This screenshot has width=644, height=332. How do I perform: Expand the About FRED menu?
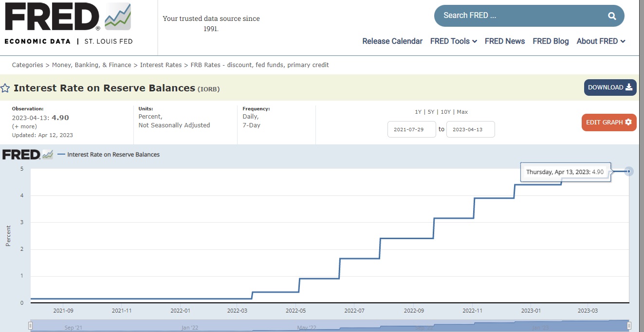pyautogui.click(x=601, y=41)
